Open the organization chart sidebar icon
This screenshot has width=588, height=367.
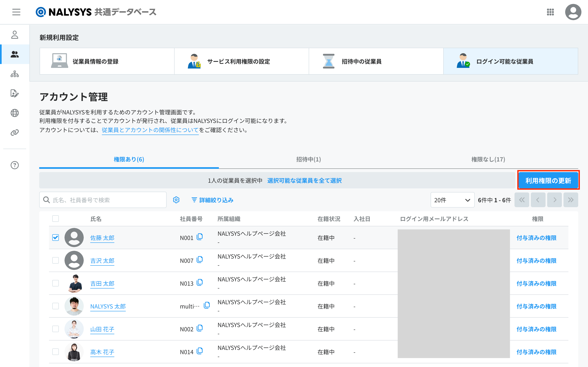click(x=14, y=74)
